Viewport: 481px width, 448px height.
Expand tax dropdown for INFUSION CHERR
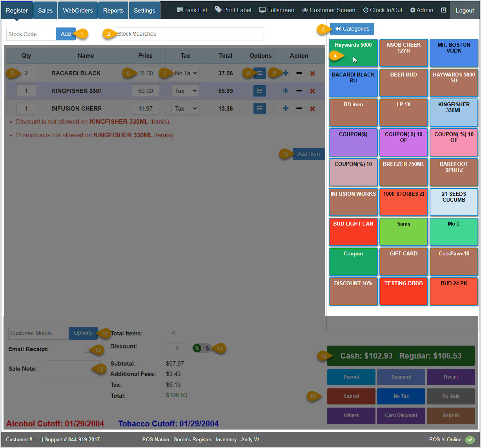[x=185, y=109]
